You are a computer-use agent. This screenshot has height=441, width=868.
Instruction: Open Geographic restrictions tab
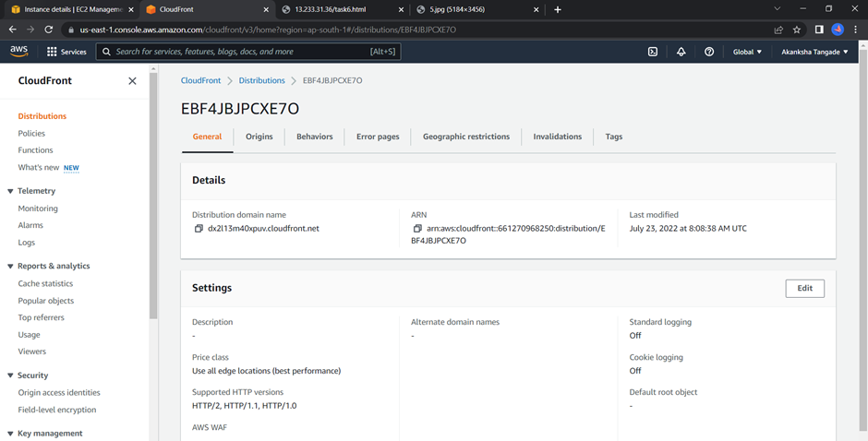pos(466,137)
